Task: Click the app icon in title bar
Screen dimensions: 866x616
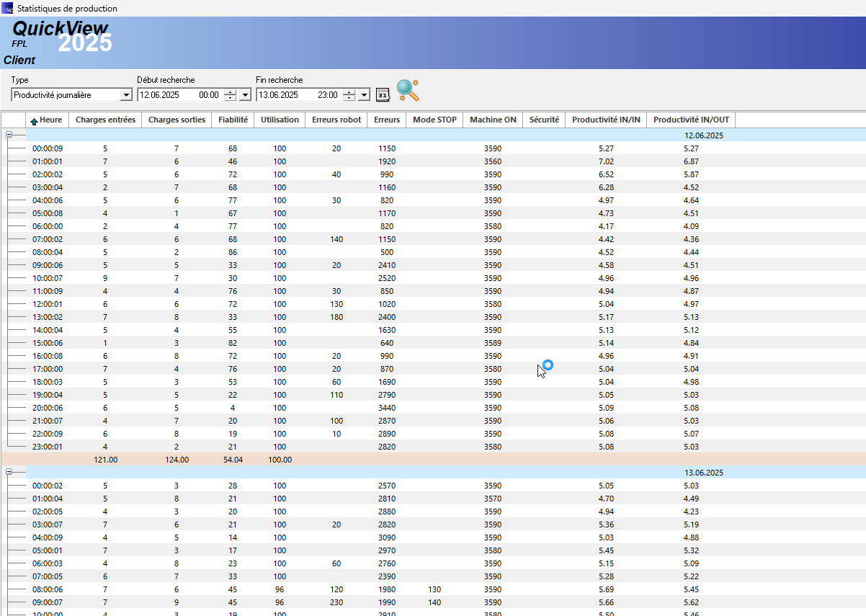Action: [7, 8]
